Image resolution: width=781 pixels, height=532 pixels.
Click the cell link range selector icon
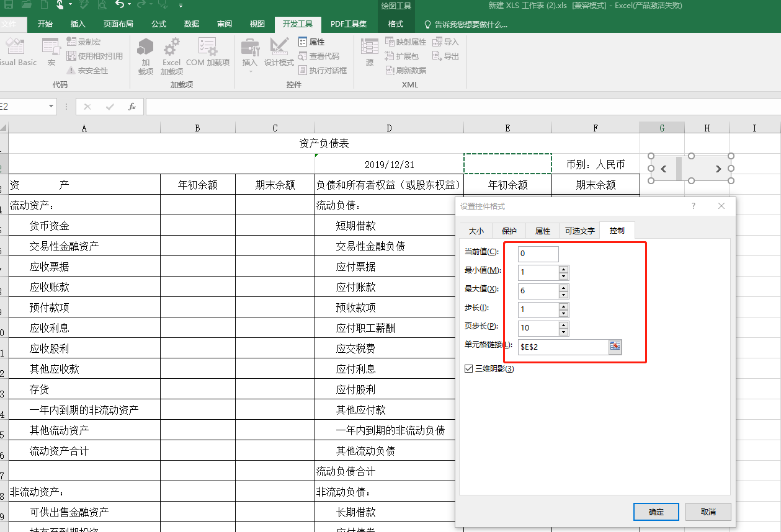click(615, 347)
